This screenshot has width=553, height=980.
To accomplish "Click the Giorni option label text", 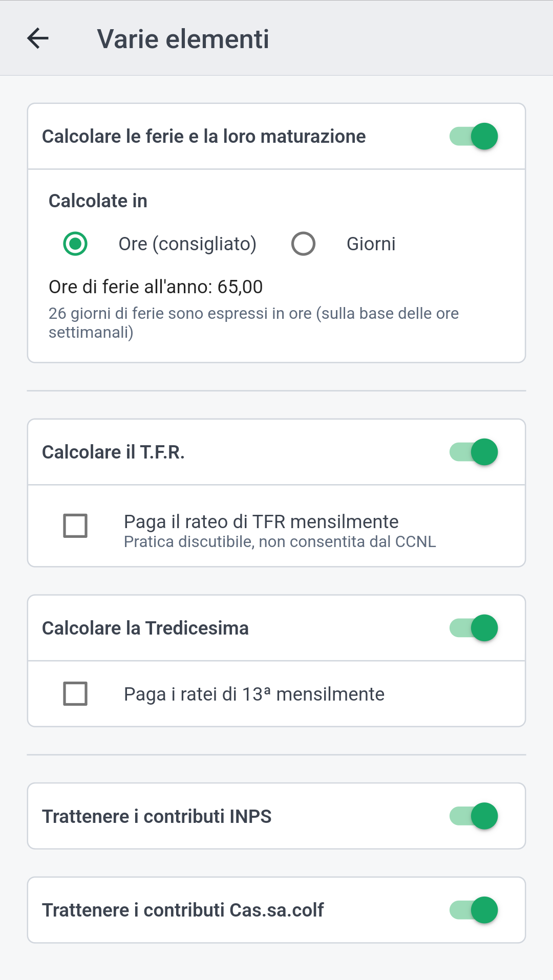I will coord(371,244).
